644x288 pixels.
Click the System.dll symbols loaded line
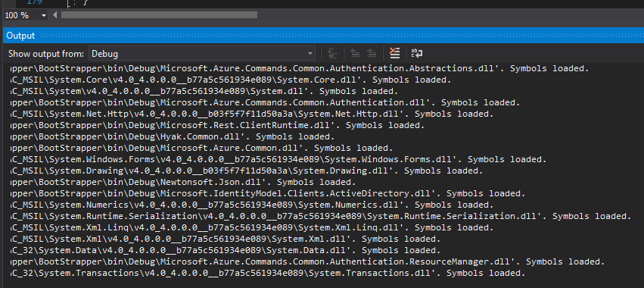coord(204,91)
